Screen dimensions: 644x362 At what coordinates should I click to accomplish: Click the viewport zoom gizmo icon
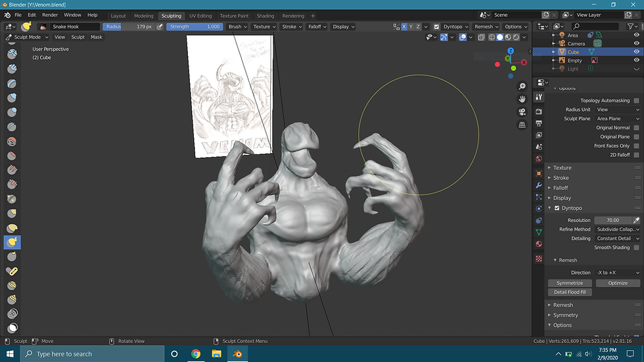click(522, 86)
